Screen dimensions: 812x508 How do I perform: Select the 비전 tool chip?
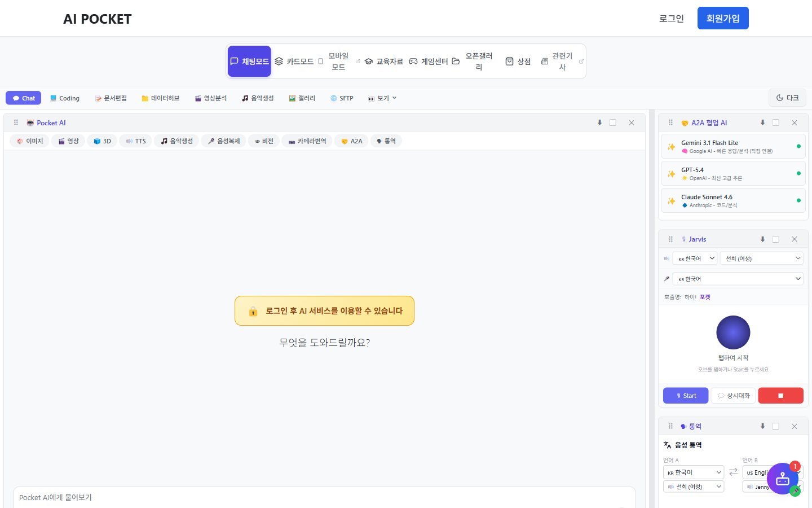264,141
